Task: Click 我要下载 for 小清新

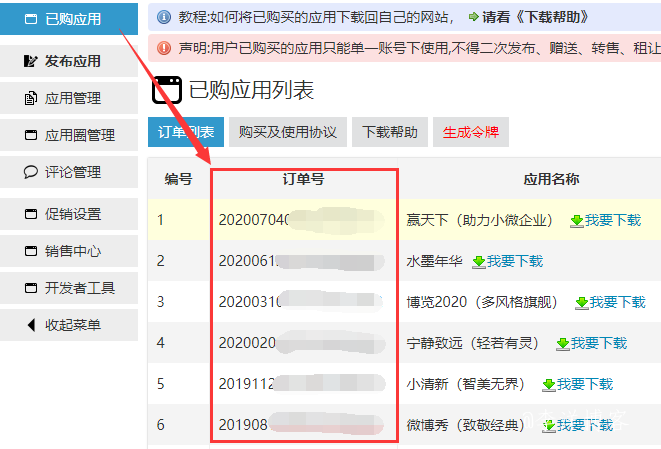Action: point(585,384)
